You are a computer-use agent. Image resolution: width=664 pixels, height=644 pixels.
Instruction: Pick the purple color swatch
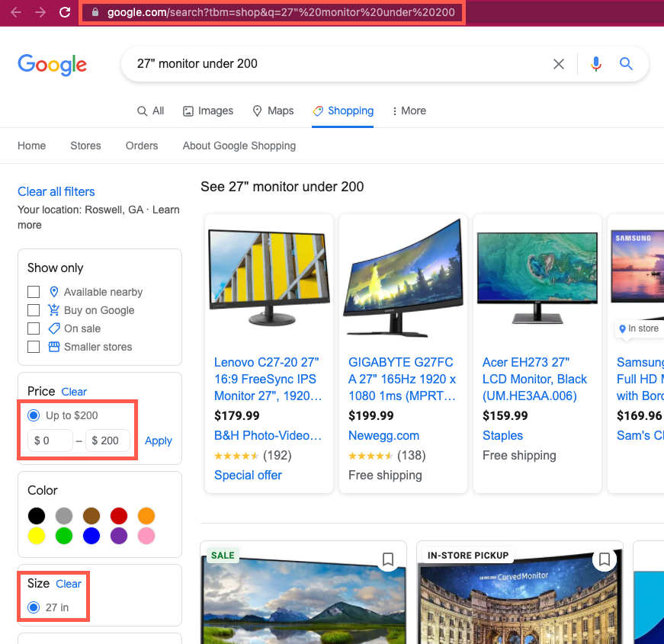pos(119,536)
